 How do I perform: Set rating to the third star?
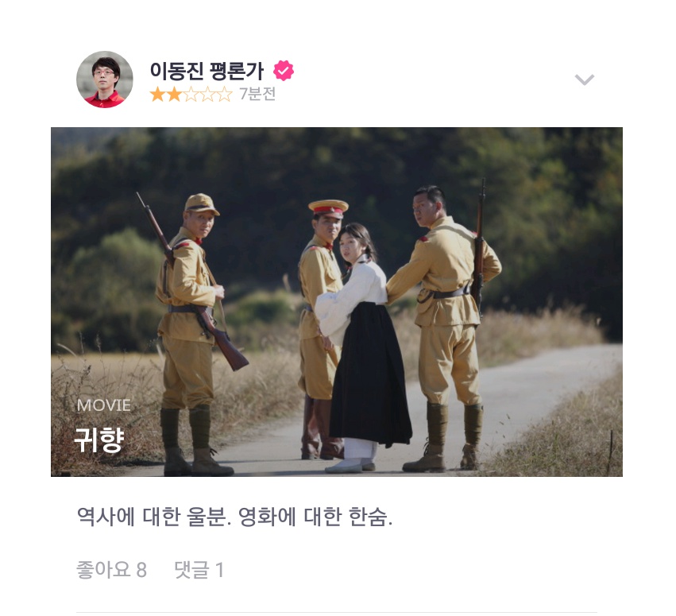tap(191, 94)
